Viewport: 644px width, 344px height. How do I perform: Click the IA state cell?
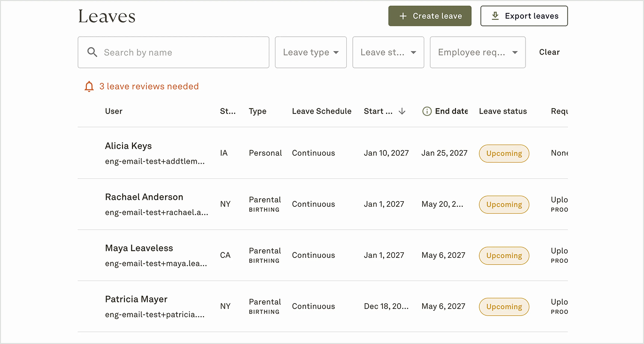[x=224, y=153]
